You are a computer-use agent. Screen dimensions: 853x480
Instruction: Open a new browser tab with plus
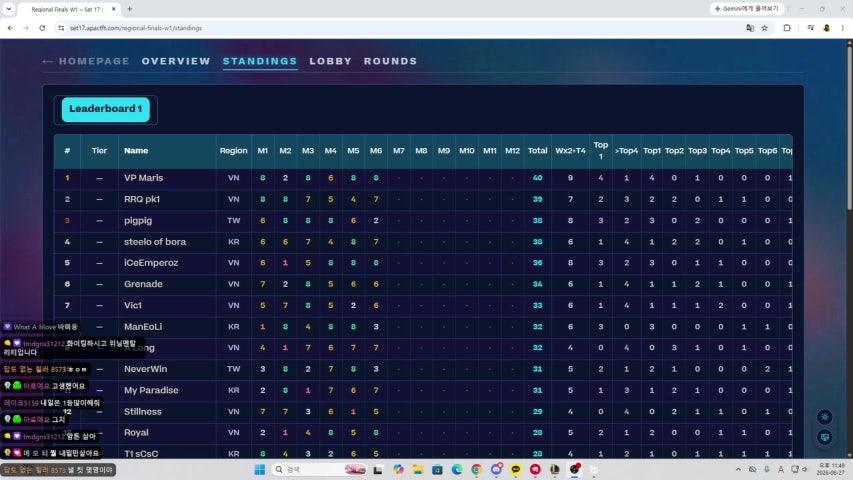click(x=129, y=9)
